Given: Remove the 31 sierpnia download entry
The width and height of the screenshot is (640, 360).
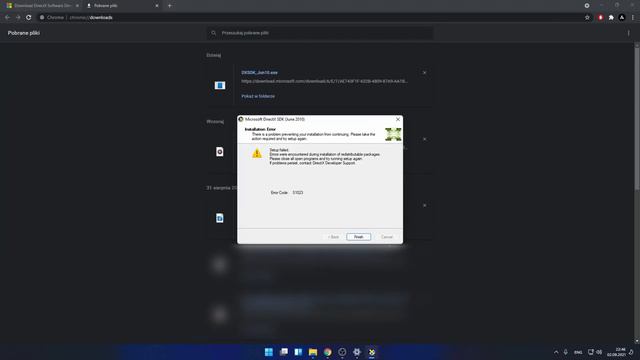Looking at the screenshot, I should [x=424, y=205].
